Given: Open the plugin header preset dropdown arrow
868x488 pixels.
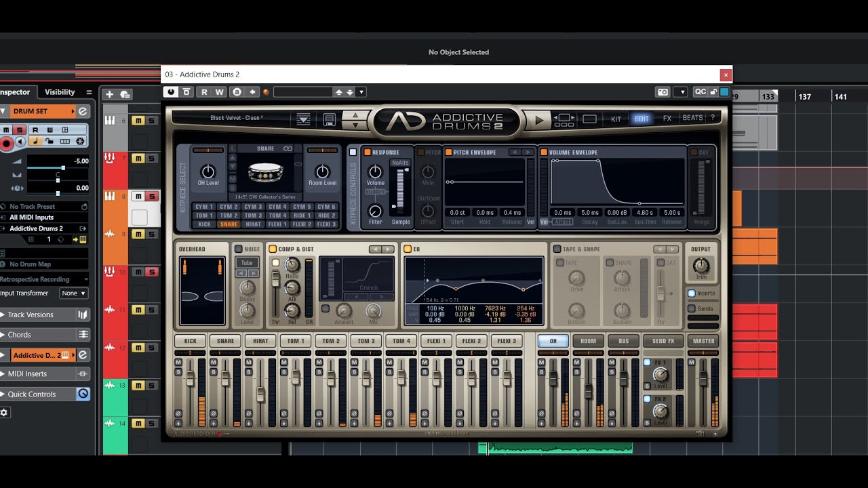Looking at the screenshot, I should [361, 92].
